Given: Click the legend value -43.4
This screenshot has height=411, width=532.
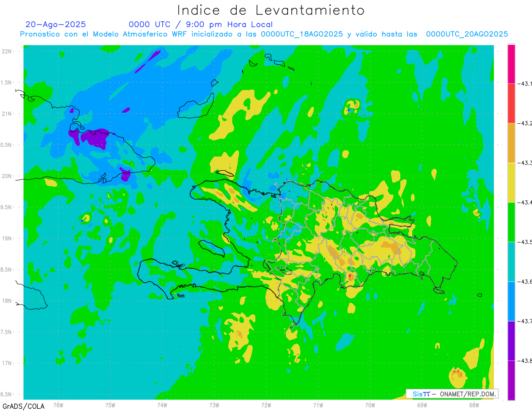Looking at the screenshot, I should click(x=524, y=202).
